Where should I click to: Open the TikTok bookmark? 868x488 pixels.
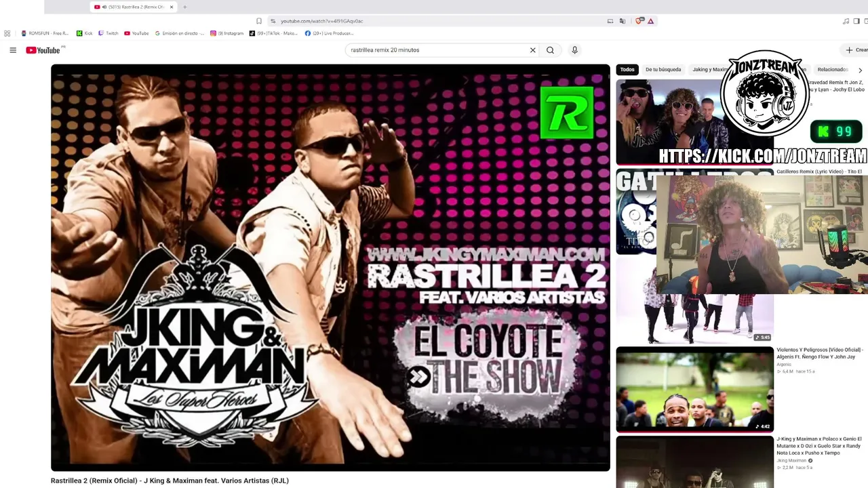click(273, 33)
